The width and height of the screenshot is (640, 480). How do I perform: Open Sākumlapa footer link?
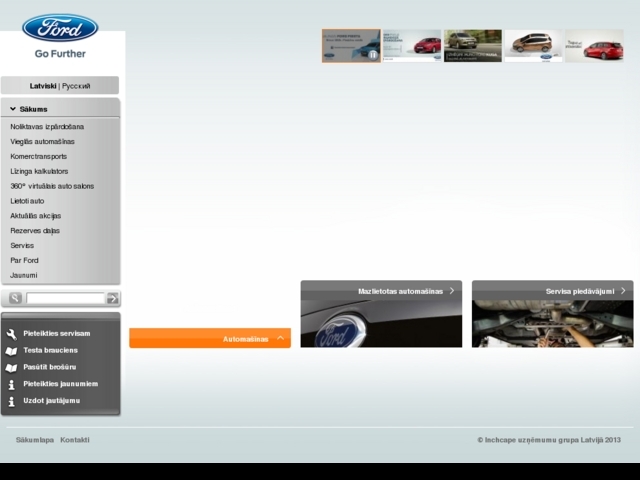tap(35, 440)
